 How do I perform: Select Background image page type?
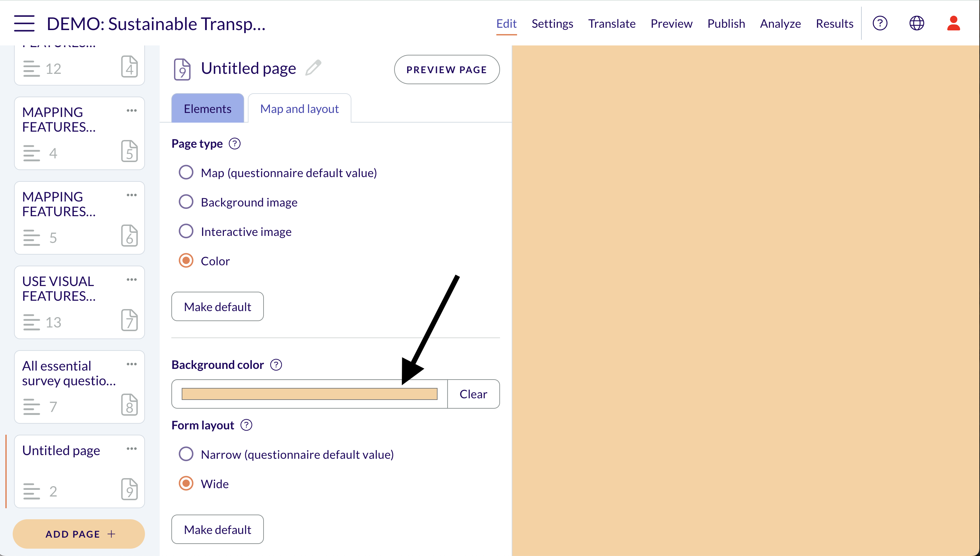tap(186, 201)
